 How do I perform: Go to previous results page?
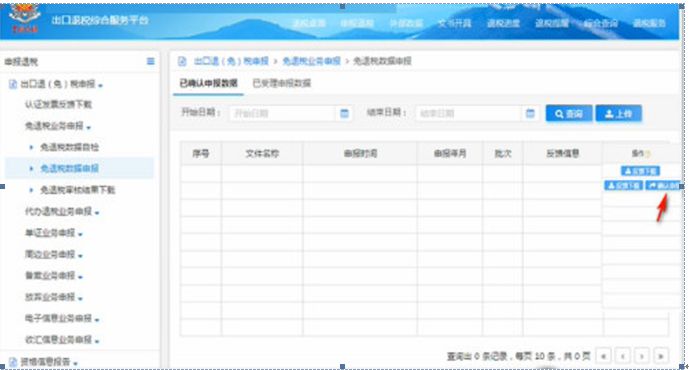623,355
